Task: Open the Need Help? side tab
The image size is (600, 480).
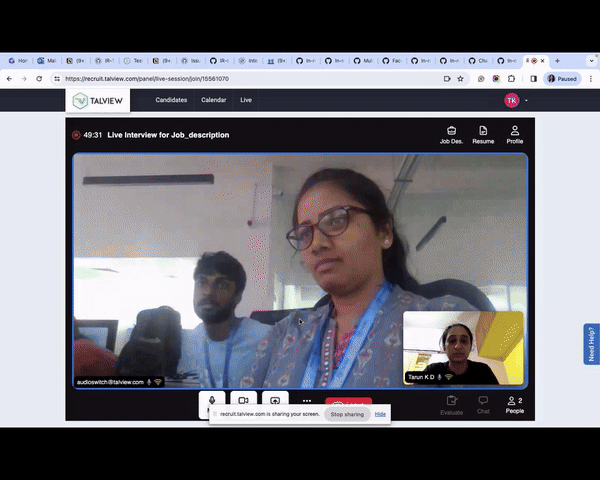Action: (592, 344)
